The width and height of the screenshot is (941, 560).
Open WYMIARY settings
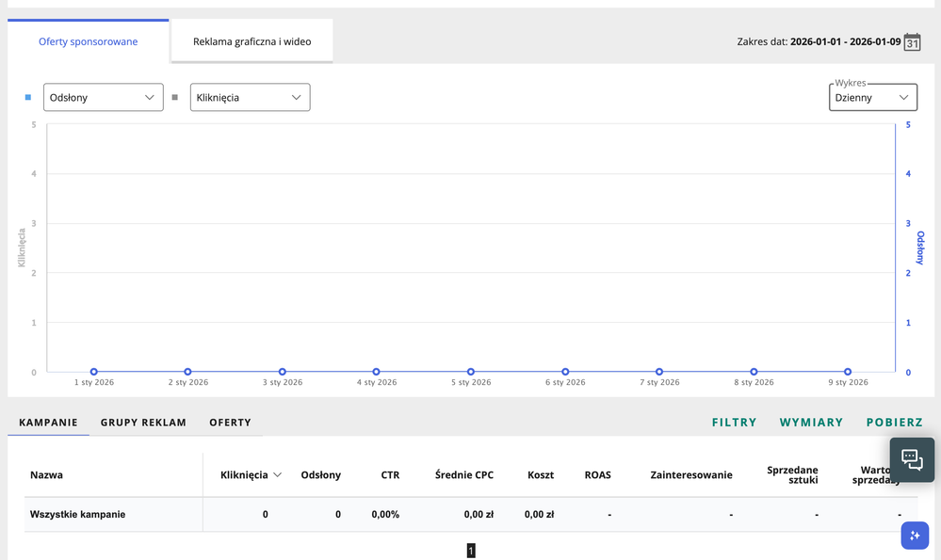coord(811,423)
